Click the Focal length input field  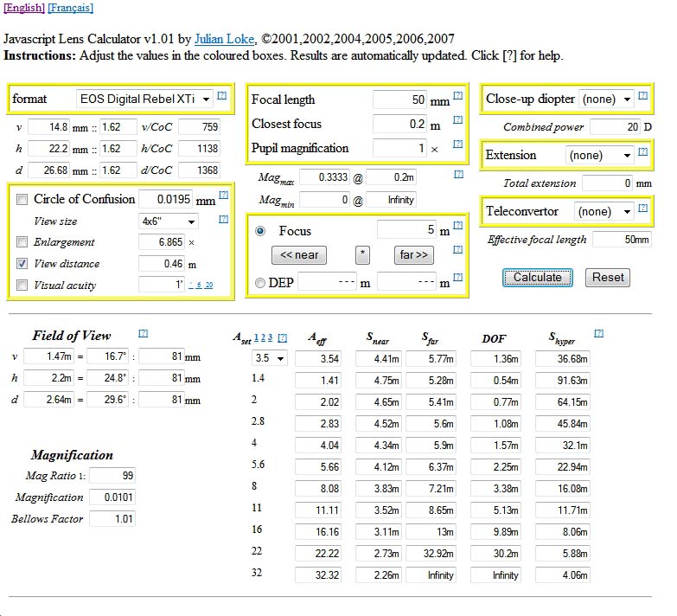(x=400, y=100)
